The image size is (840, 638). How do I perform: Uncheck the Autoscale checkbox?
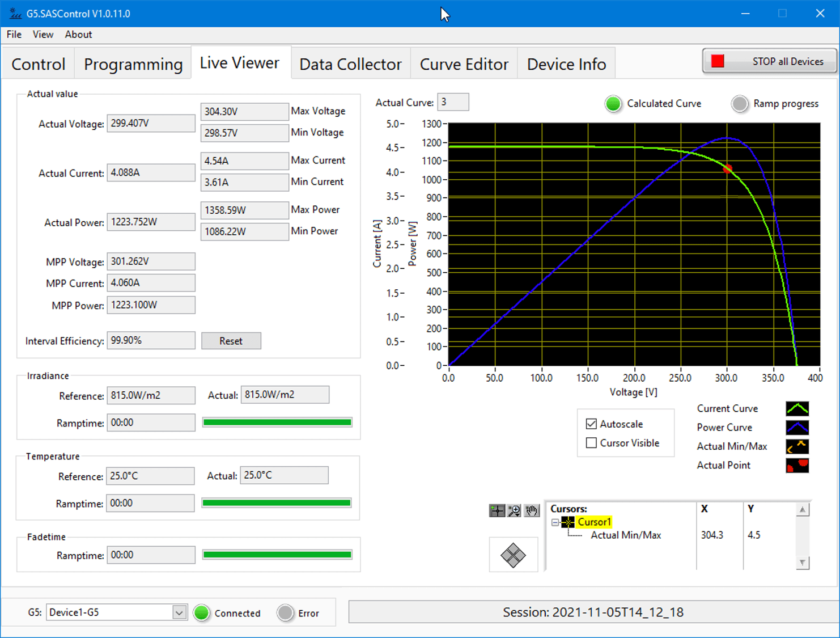[x=591, y=424]
